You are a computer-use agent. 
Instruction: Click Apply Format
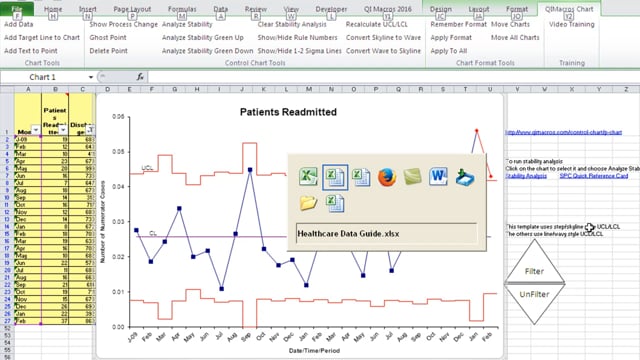(451, 38)
